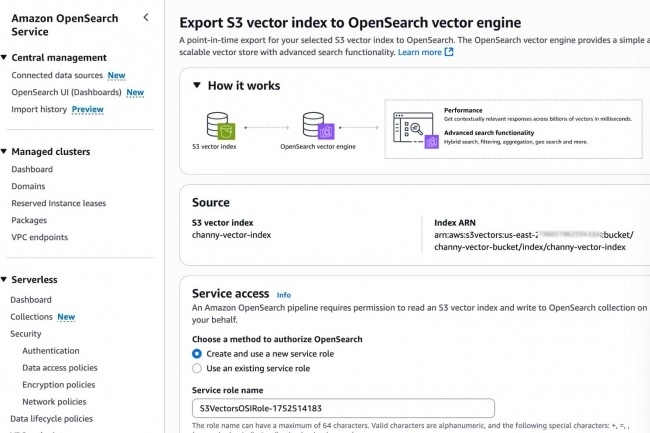Viewport: 650px width, 433px height.
Task: Click the advanced search functionality purple icon
Action: (431, 142)
